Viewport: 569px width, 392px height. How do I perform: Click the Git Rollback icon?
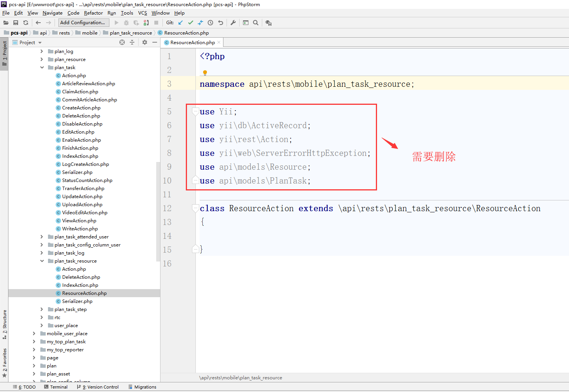220,23
